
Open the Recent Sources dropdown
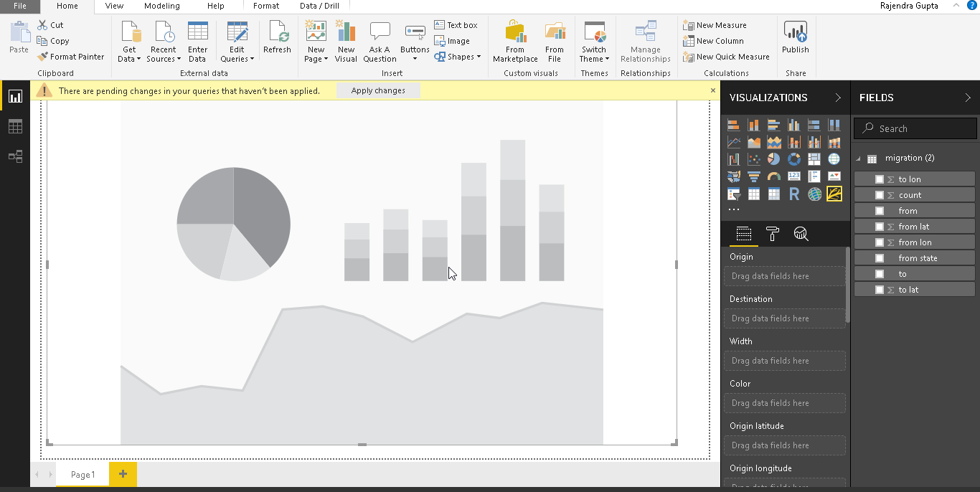(x=164, y=42)
